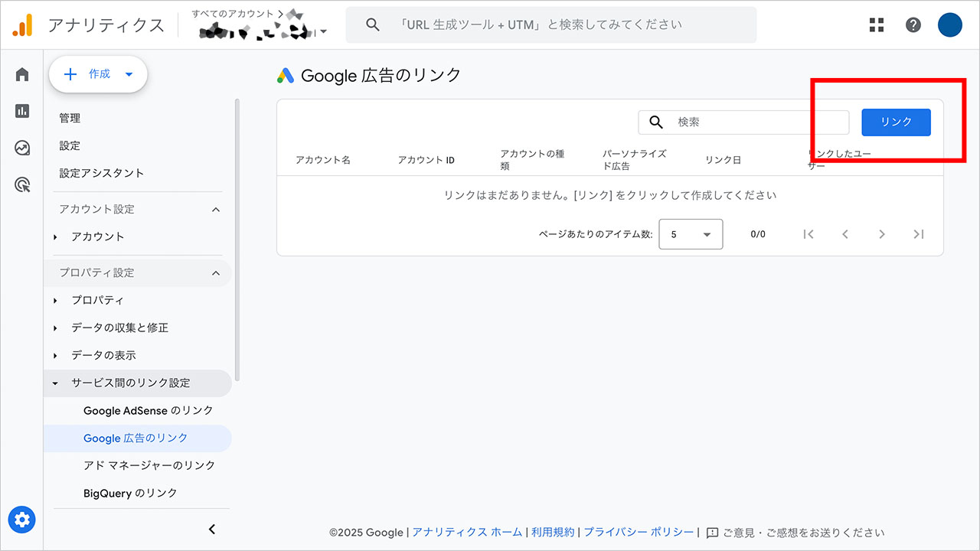
Task: Click the blue profile avatar
Action: [x=949, y=24]
